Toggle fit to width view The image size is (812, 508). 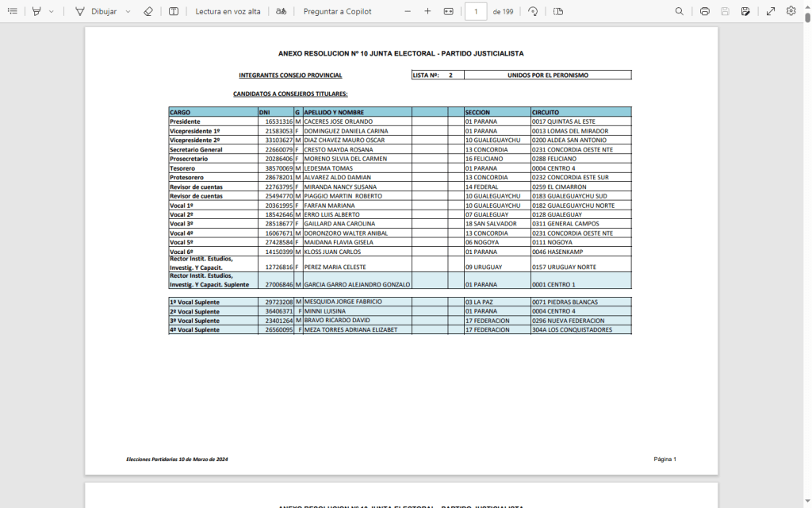pyautogui.click(x=449, y=11)
